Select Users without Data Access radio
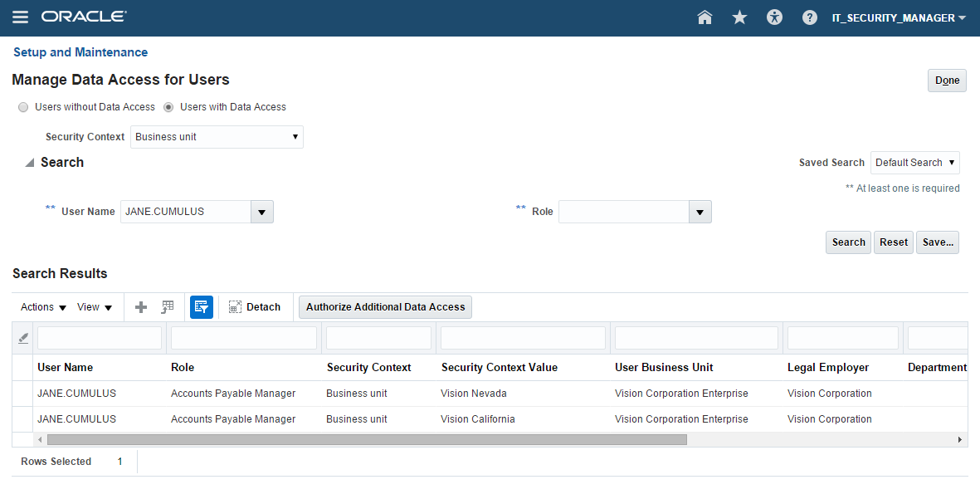980x499 pixels. [x=23, y=107]
